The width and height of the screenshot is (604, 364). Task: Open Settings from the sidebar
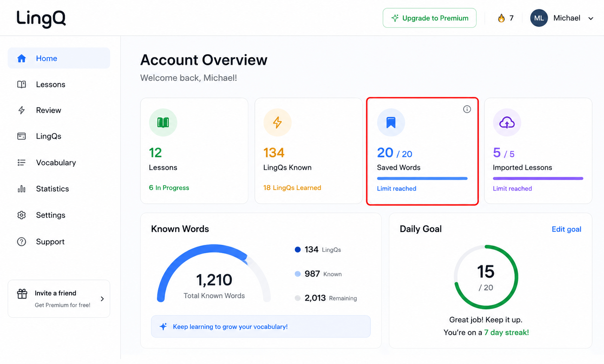pos(59,215)
